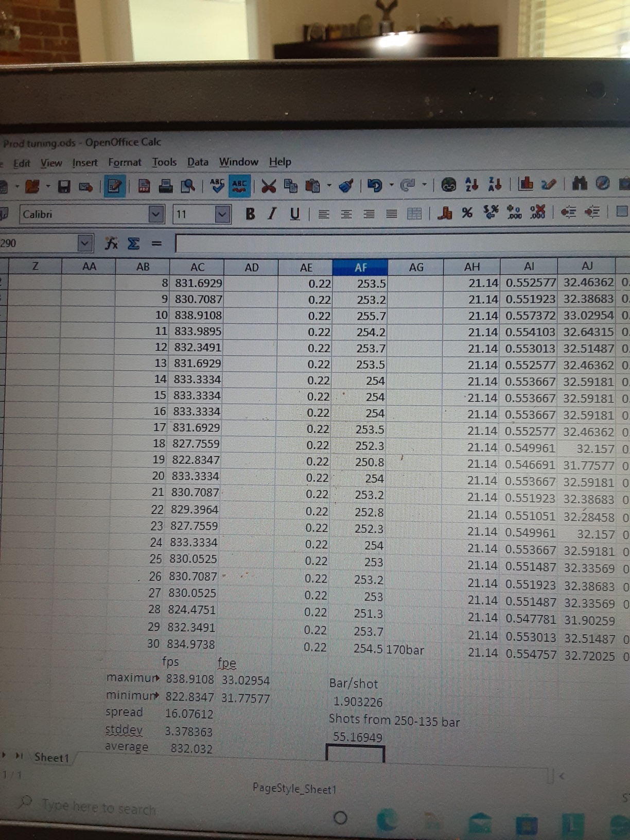Send document as e-mail icon
Viewport: 630px width, 840px height.
tap(85, 186)
